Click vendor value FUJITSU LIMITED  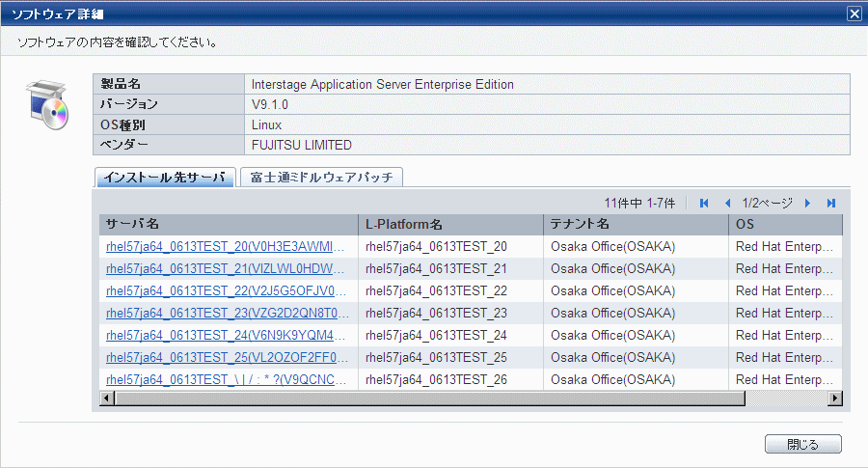tap(302, 145)
